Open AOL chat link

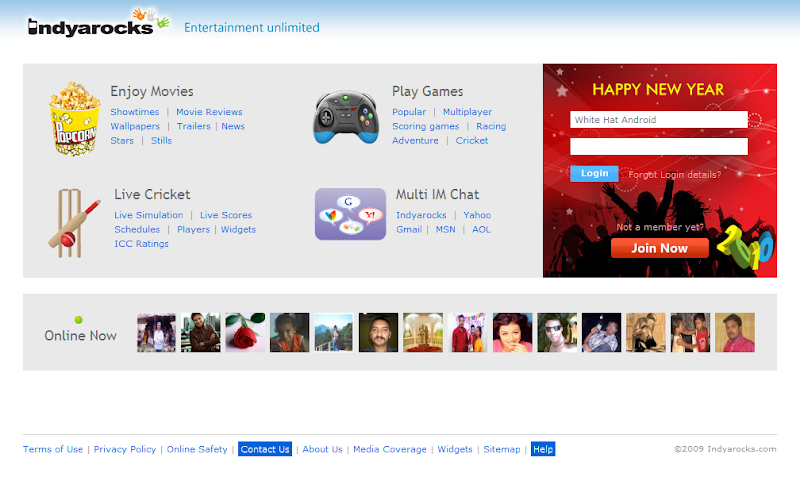[x=481, y=229]
